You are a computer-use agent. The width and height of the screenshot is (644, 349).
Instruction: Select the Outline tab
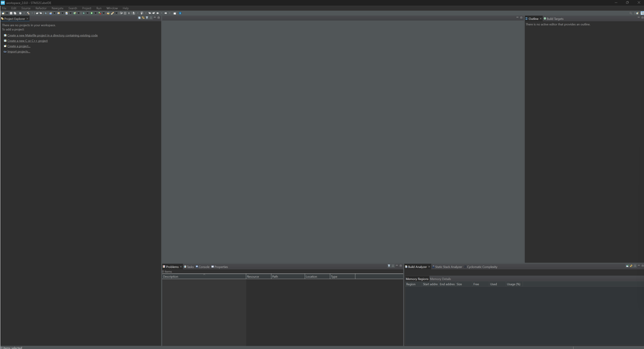[532, 19]
